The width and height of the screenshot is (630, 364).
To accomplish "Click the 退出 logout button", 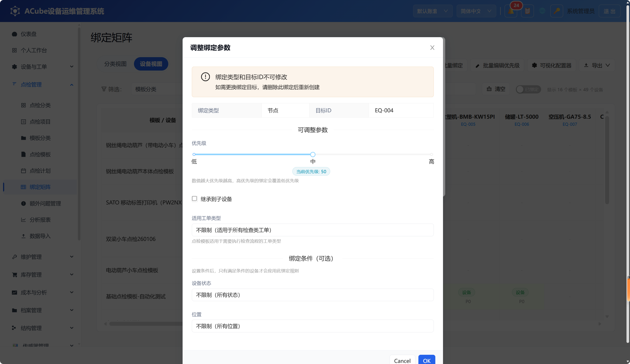I will [x=610, y=11].
